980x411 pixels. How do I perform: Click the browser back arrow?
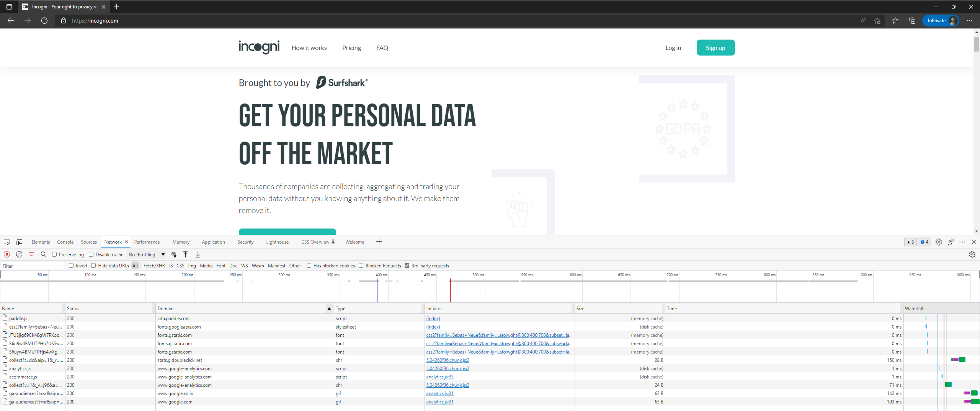(x=11, y=21)
